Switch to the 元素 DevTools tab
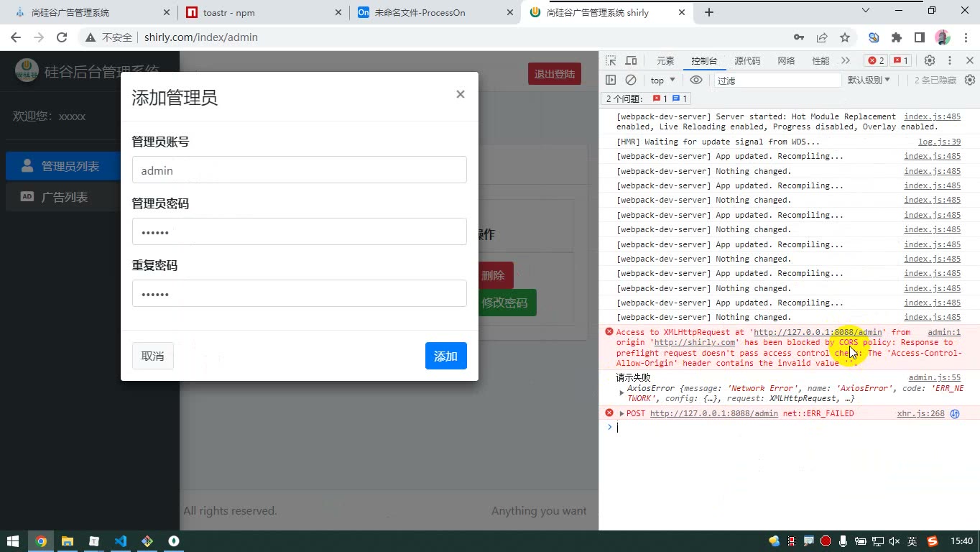The image size is (980, 552). tap(665, 60)
